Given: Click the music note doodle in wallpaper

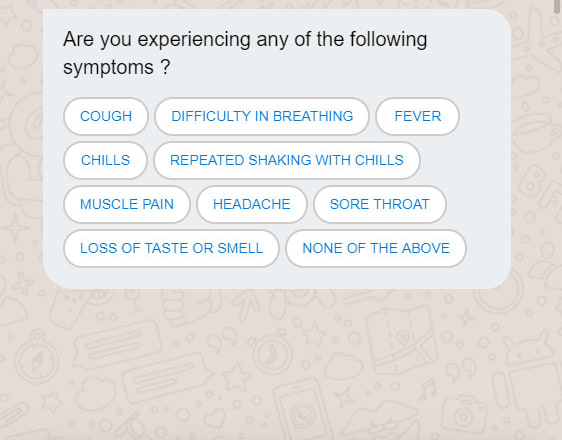Looking at the screenshot, I should (429, 389).
